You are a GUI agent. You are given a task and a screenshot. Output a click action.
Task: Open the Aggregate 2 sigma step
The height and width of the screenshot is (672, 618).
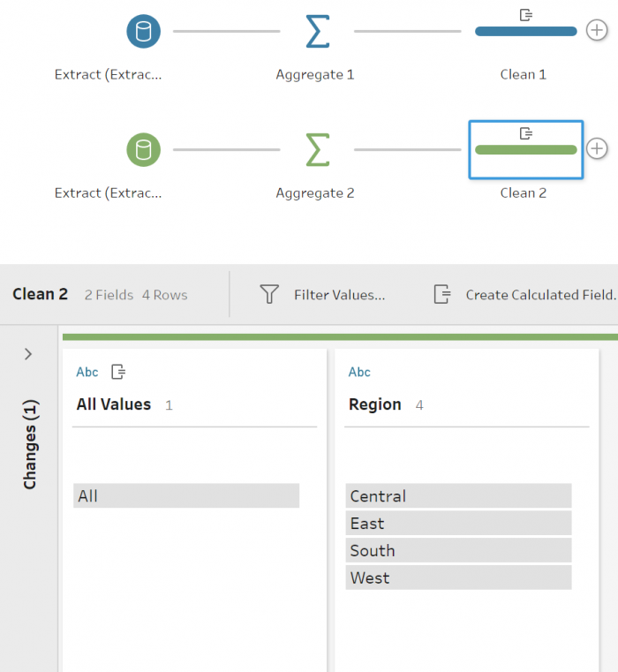(318, 149)
